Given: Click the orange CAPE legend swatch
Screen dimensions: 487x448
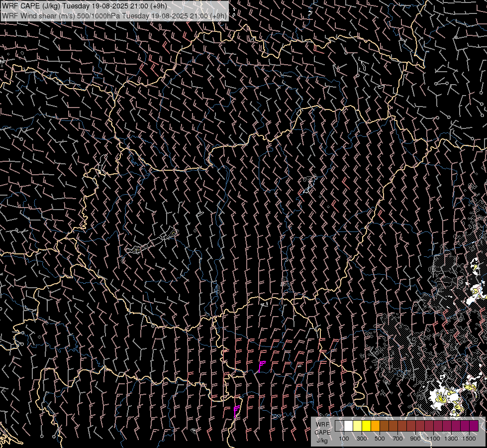Looking at the screenshot, I should pyautogui.click(x=376, y=426).
